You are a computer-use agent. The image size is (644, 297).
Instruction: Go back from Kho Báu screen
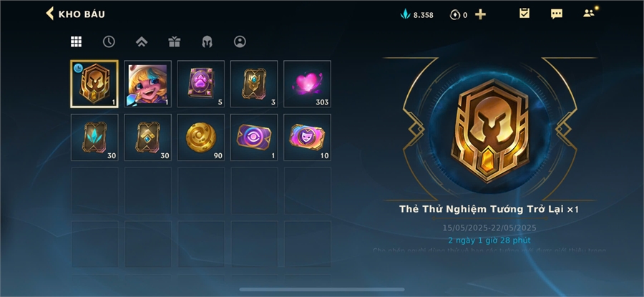[50, 14]
